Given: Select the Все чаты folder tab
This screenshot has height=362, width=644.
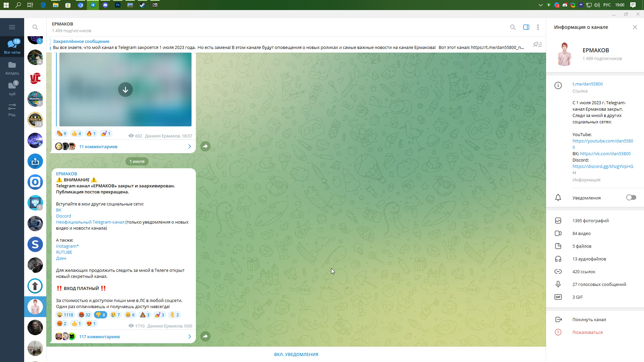Looking at the screenshot, I should tap(12, 46).
